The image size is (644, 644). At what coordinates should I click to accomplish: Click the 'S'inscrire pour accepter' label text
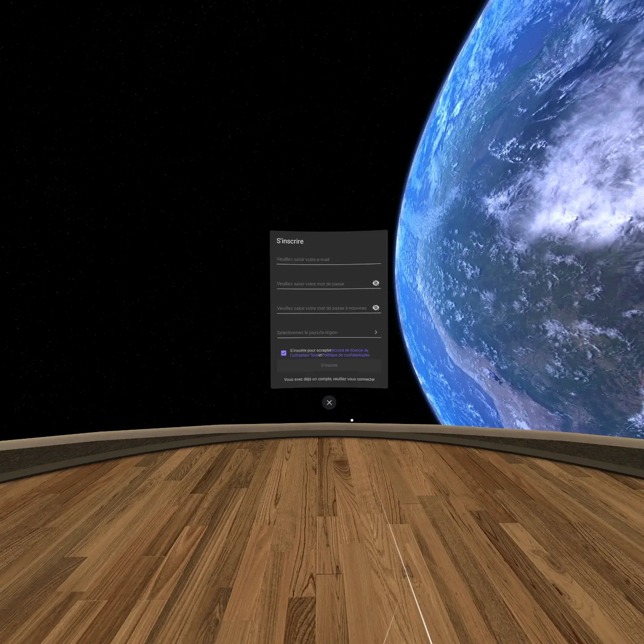[310, 351]
